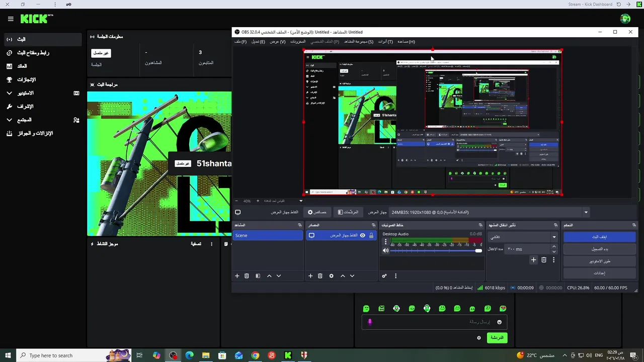Open the Kick hamburger navigation menu

point(11,19)
